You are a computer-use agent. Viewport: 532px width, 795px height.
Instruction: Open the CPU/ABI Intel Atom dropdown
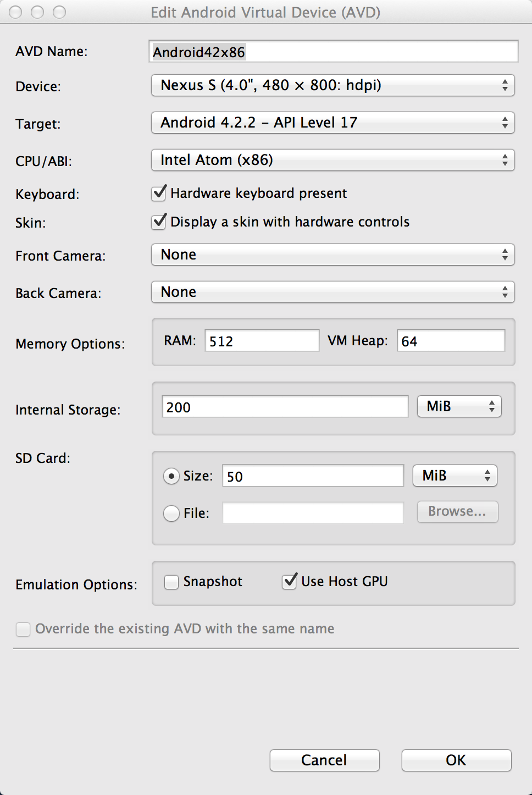(x=333, y=160)
